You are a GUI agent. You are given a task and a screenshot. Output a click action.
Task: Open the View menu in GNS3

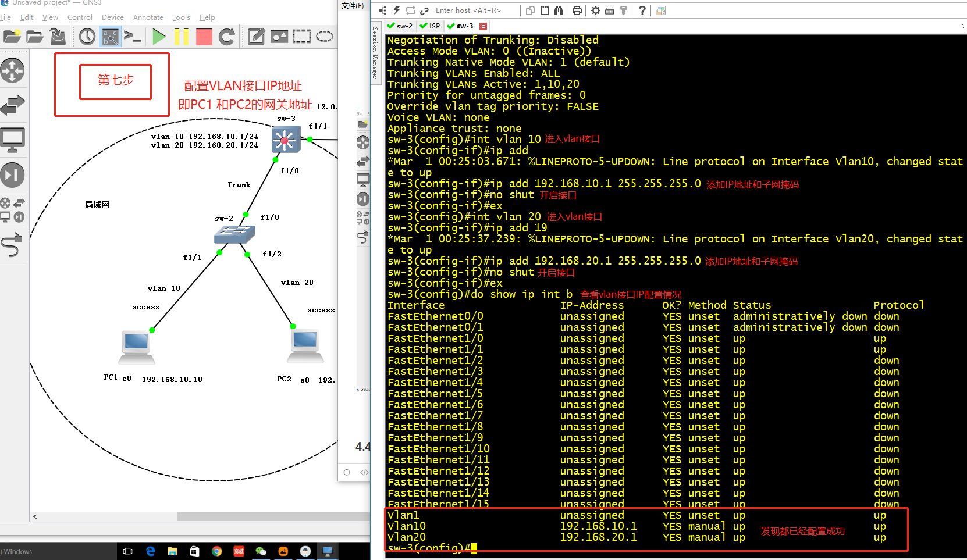point(50,17)
